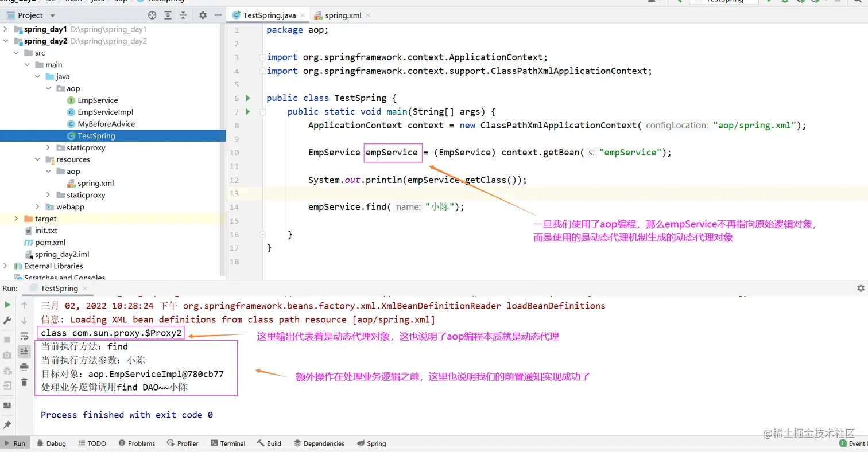Open the Run tool window button

14,443
